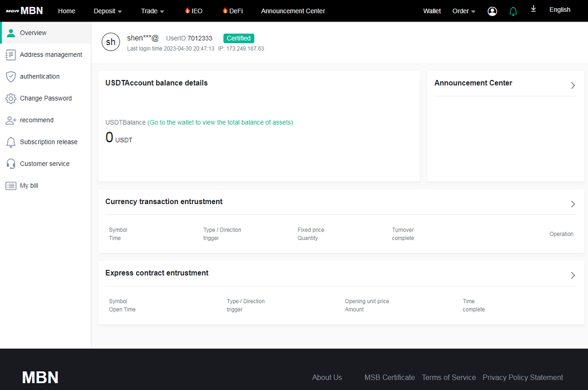The width and height of the screenshot is (588, 390).
Task: Expand Announcement Center panel arrow
Action: click(573, 85)
